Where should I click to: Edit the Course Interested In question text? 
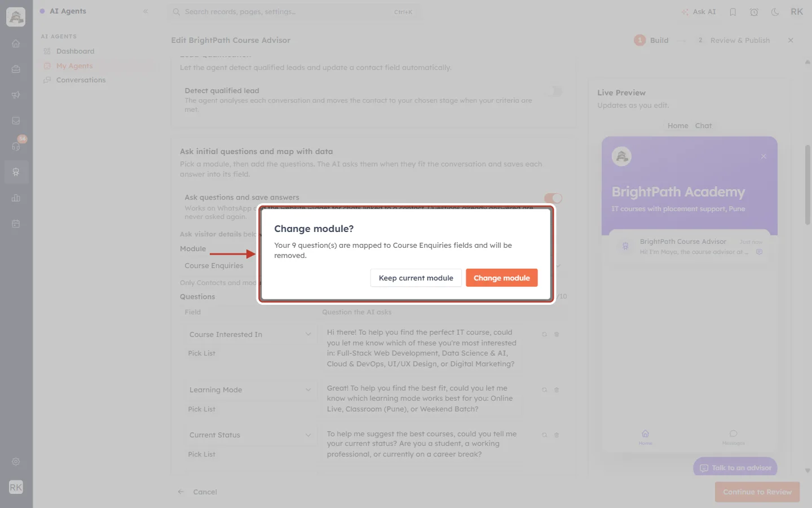pyautogui.click(x=422, y=348)
